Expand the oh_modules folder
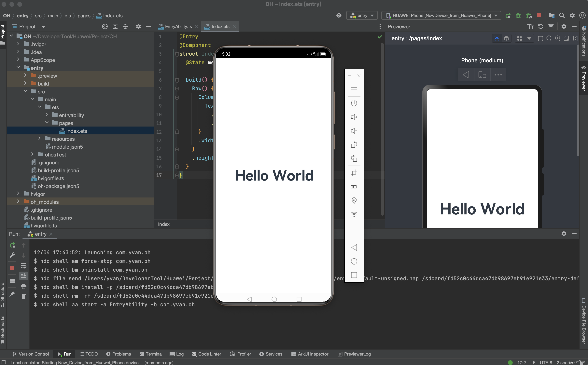This screenshot has width=588, height=365. (x=18, y=202)
